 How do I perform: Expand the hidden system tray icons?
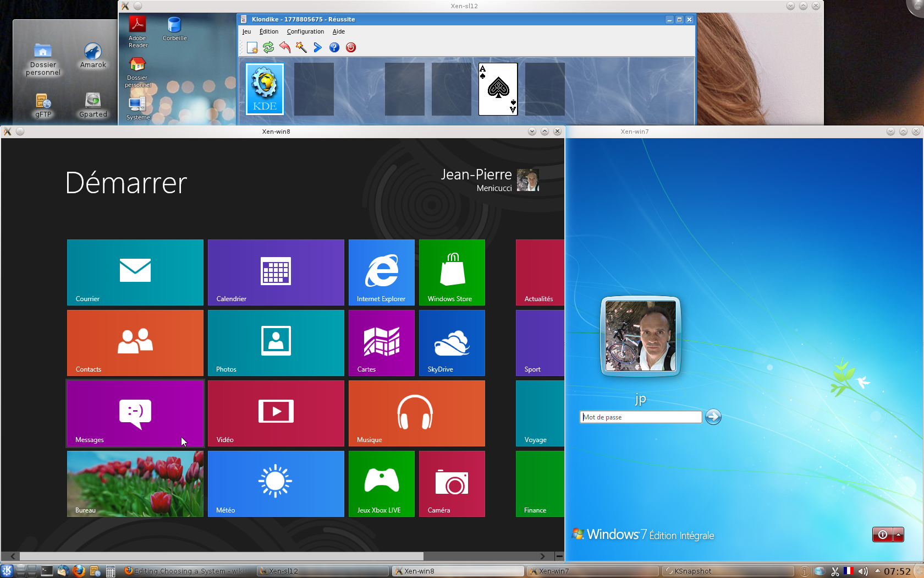click(x=877, y=571)
